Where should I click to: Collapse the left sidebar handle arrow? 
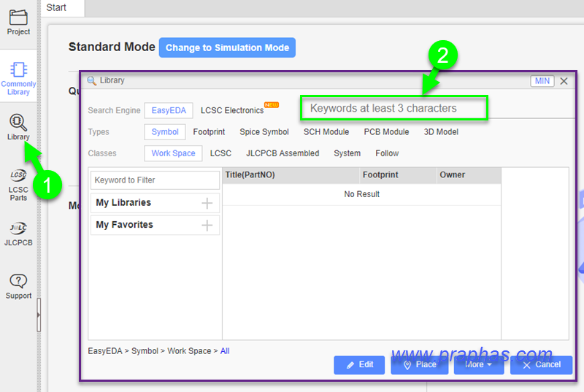click(39, 315)
